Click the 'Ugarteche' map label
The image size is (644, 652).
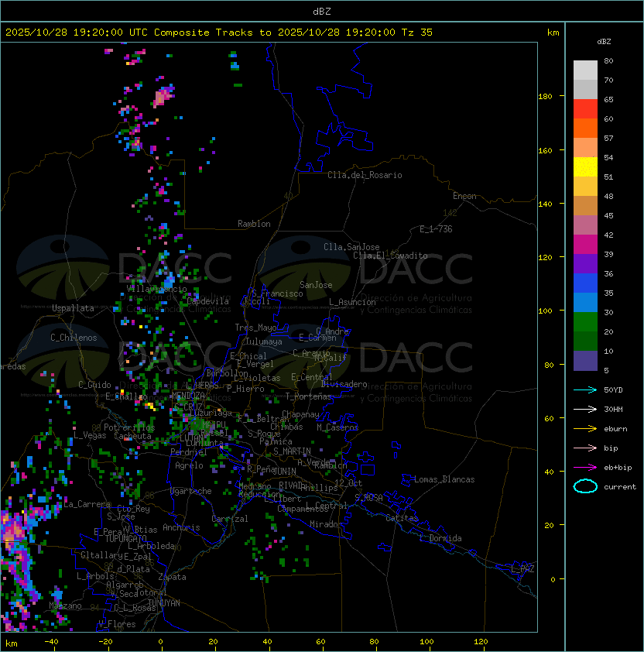191,491
